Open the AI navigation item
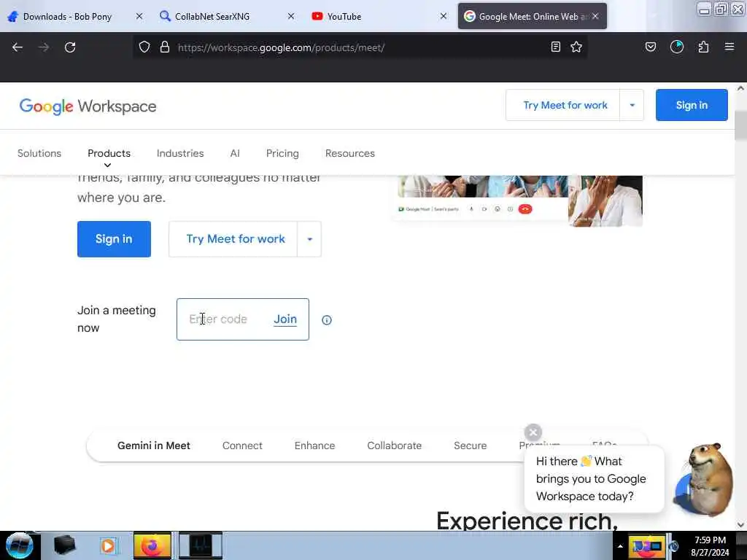Image resolution: width=747 pixels, height=560 pixels. coord(235,153)
